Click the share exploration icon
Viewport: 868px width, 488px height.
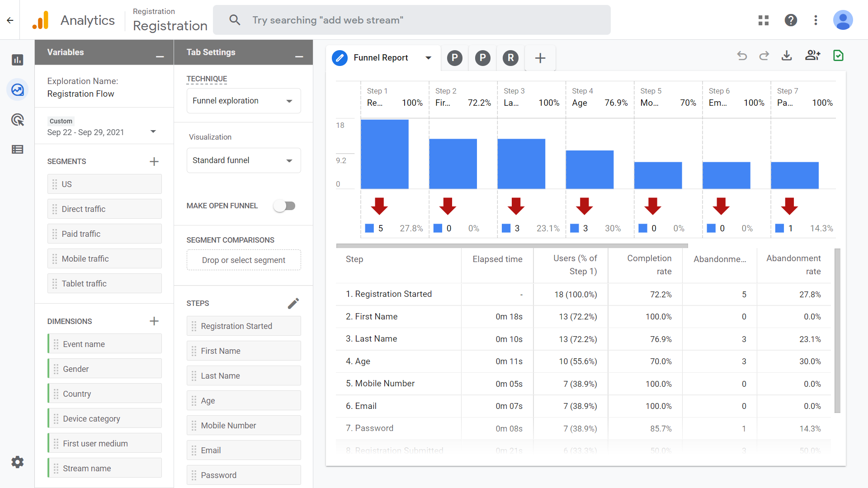pyautogui.click(x=812, y=56)
